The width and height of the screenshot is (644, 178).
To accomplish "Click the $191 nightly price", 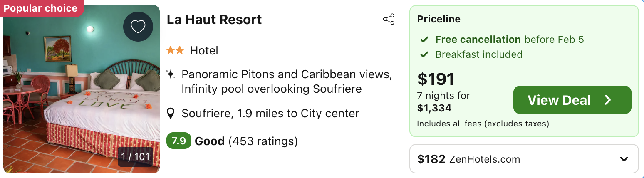I will pos(436,79).
